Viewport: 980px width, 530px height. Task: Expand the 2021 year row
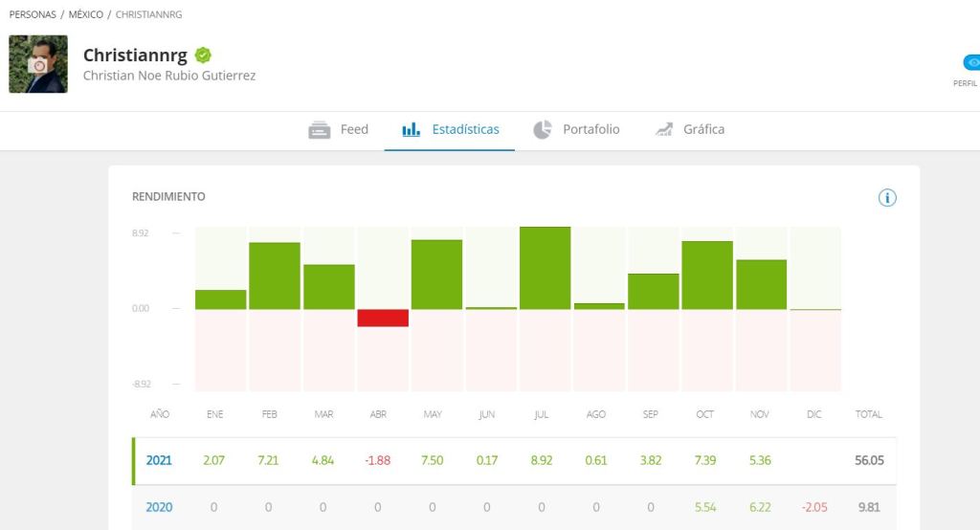(x=159, y=460)
